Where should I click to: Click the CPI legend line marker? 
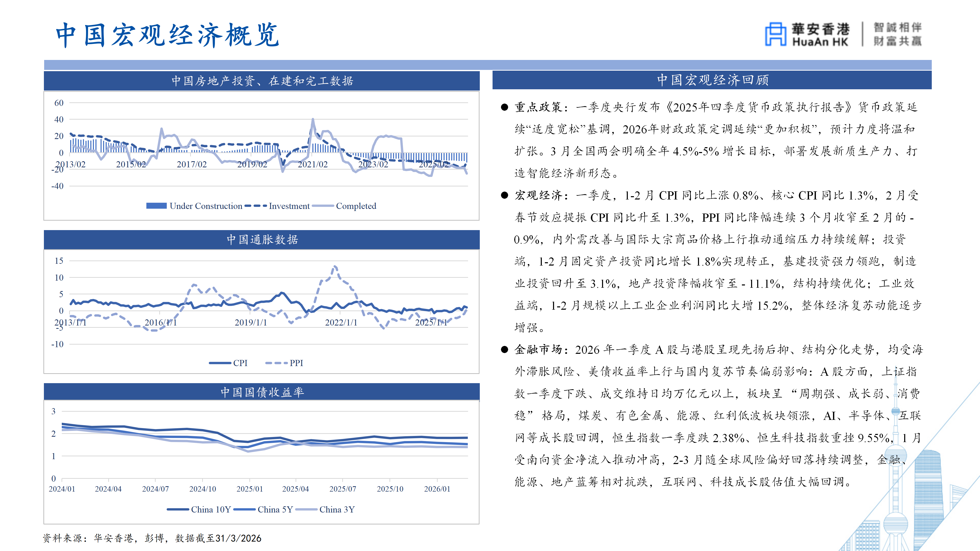click(220, 363)
